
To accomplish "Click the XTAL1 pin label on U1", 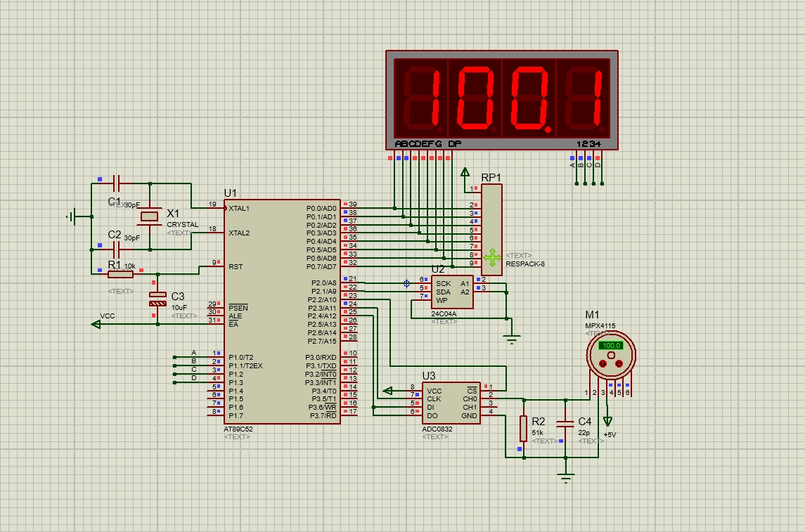I will pos(239,208).
